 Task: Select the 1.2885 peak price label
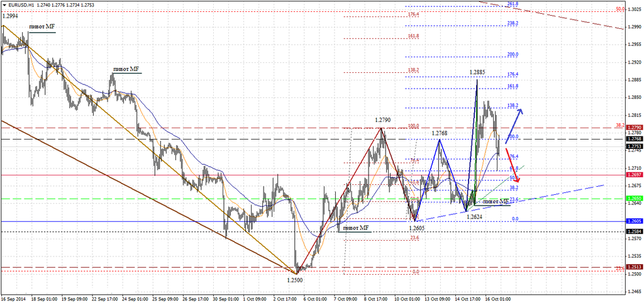tap(478, 72)
